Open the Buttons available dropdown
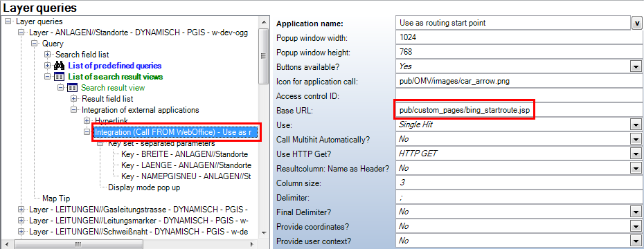Viewport: 644px width, 249px height. (636, 66)
